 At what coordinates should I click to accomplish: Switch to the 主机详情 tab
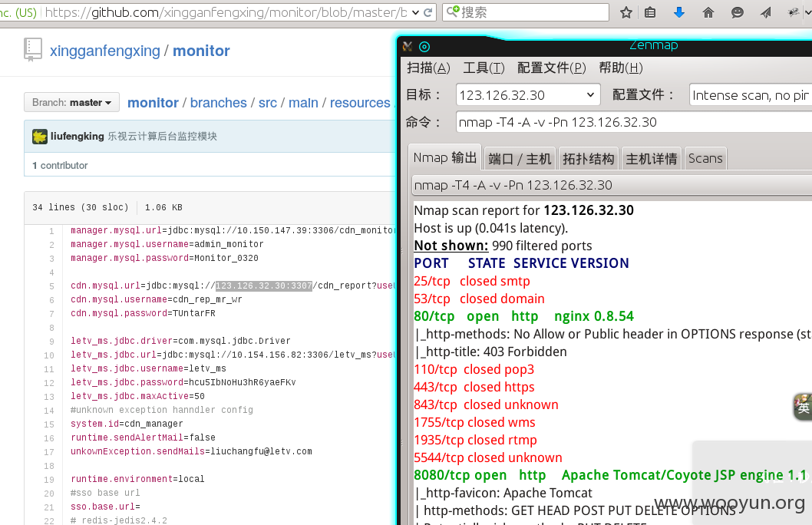pos(651,158)
